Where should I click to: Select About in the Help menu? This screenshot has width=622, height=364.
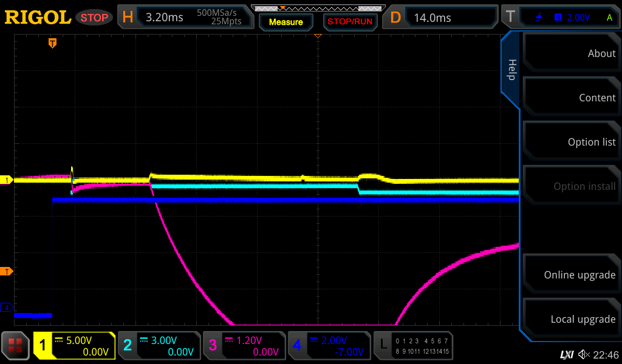572,53
